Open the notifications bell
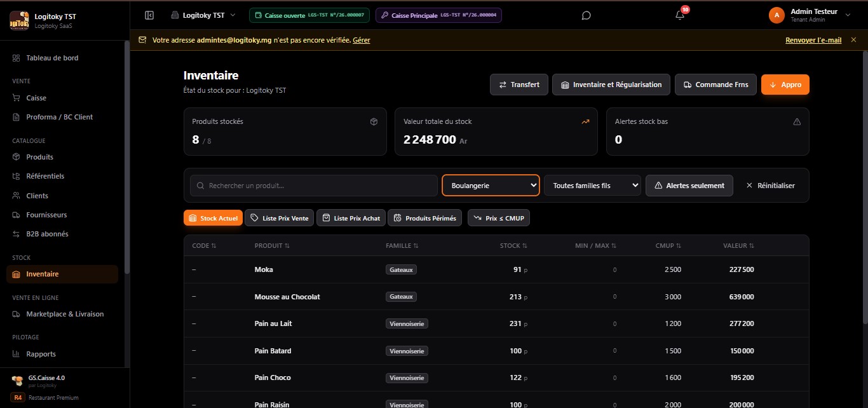 [680, 15]
